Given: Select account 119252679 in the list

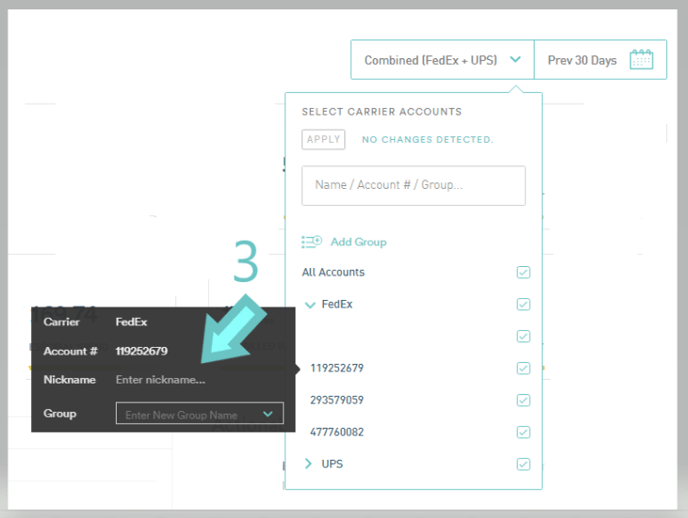Looking at the screenshot, I should [x=337, y=368].
